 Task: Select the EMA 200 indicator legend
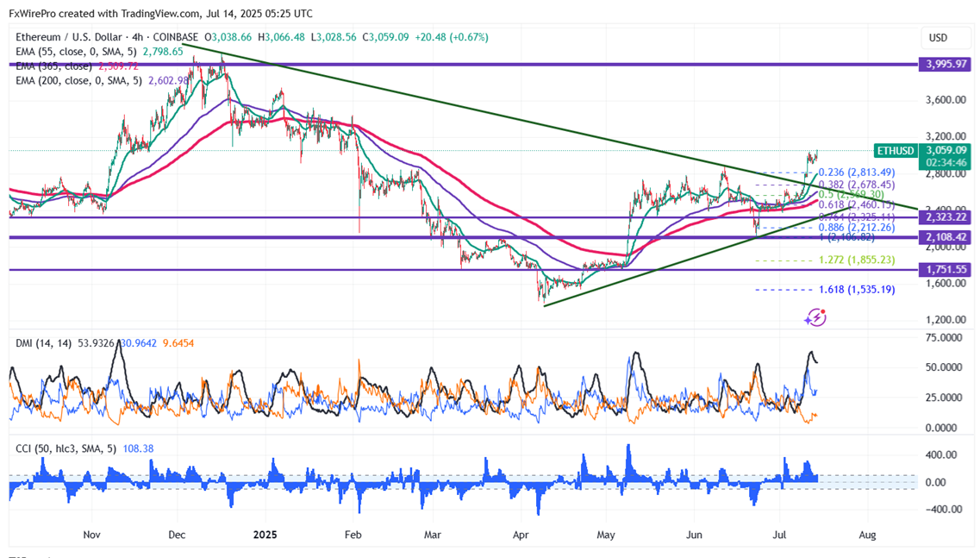click(78, 80)
